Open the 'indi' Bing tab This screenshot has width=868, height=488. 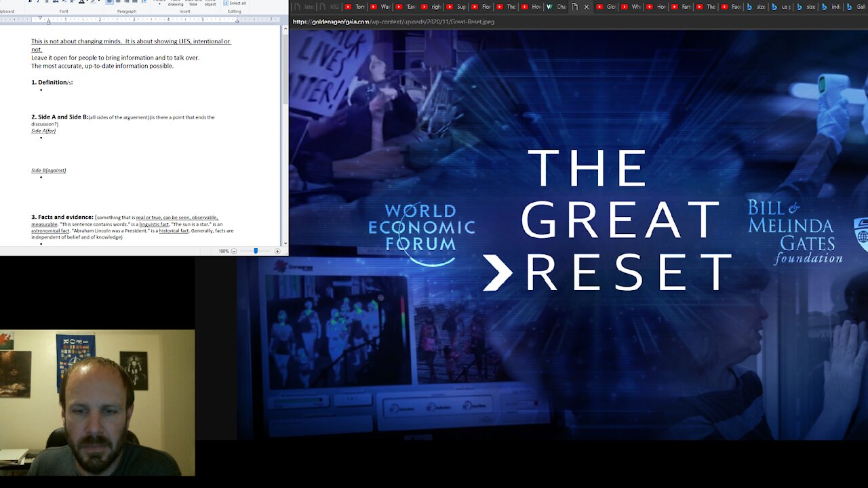831,7
